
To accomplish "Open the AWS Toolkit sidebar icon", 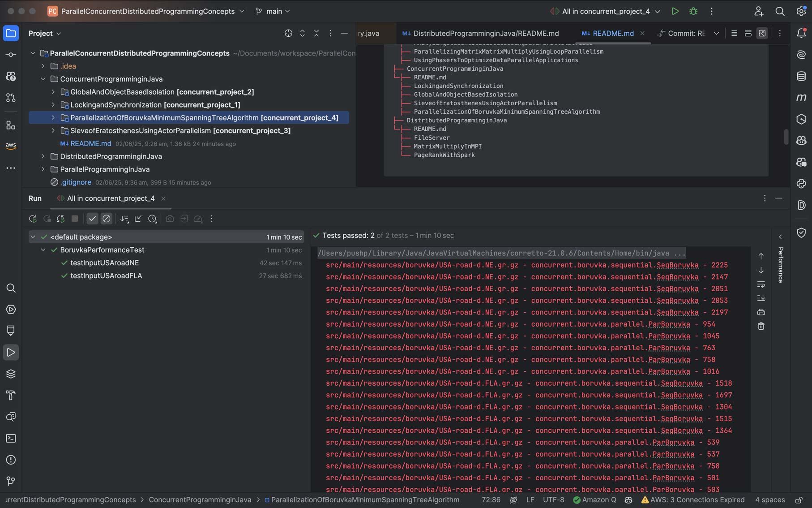I will click(x=11, y=146).
